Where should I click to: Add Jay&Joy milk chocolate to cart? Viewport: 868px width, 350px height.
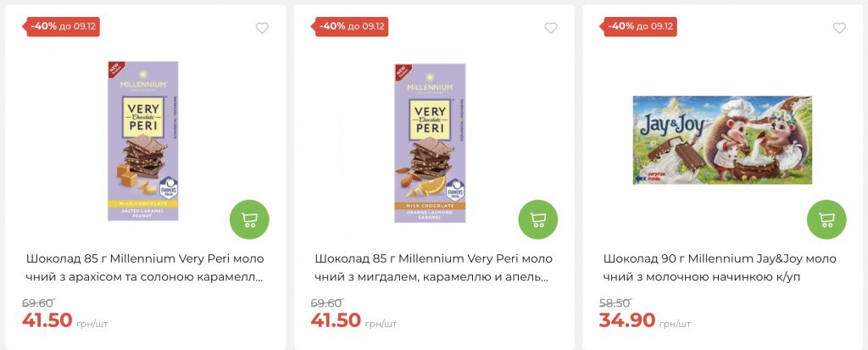[826, 219]
